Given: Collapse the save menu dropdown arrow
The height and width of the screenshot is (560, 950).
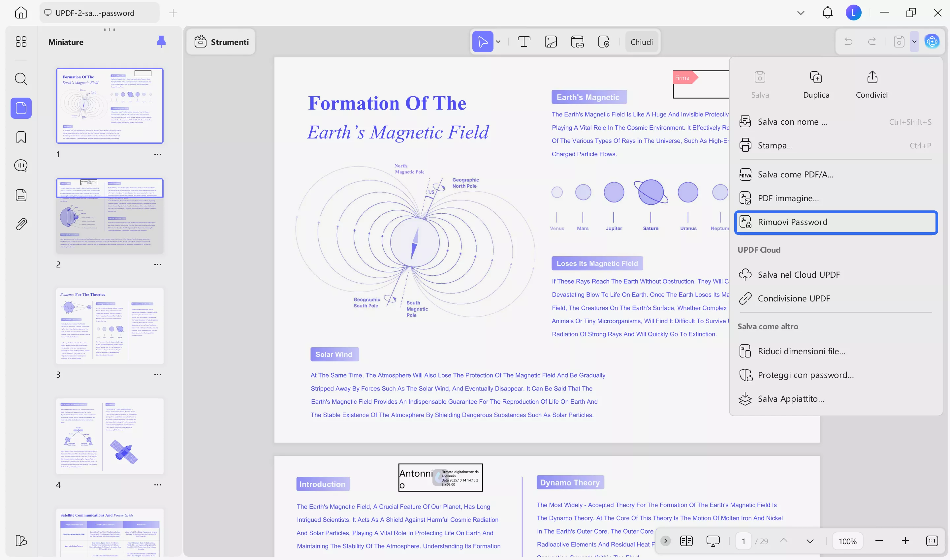Looking at the screenshot, I should tap(914, 42).
